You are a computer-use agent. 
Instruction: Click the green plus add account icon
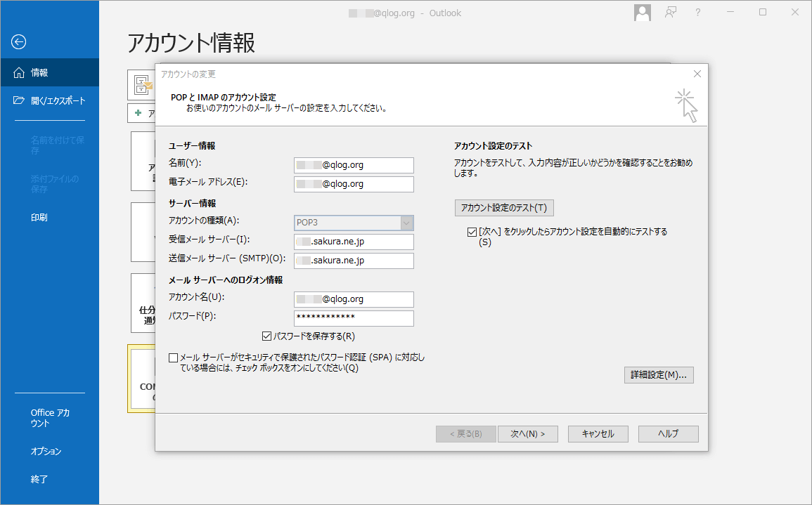[x=138, y=113]
